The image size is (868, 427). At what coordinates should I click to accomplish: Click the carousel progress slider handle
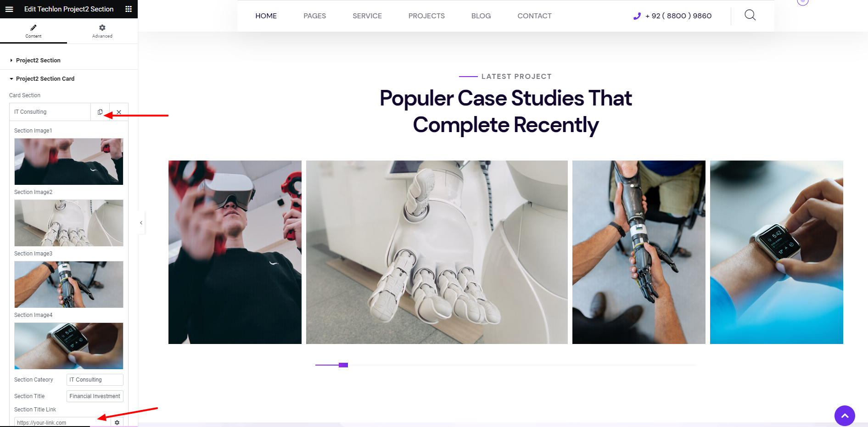click(343, 365)
